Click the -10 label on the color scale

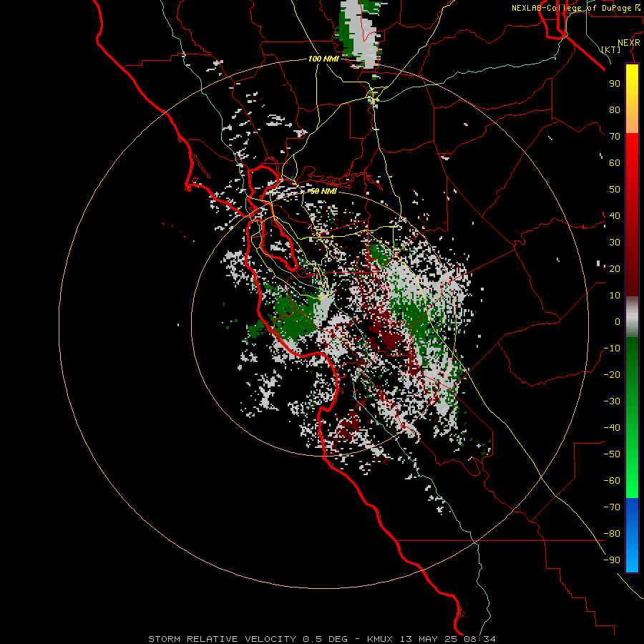[x=612, y=348]
